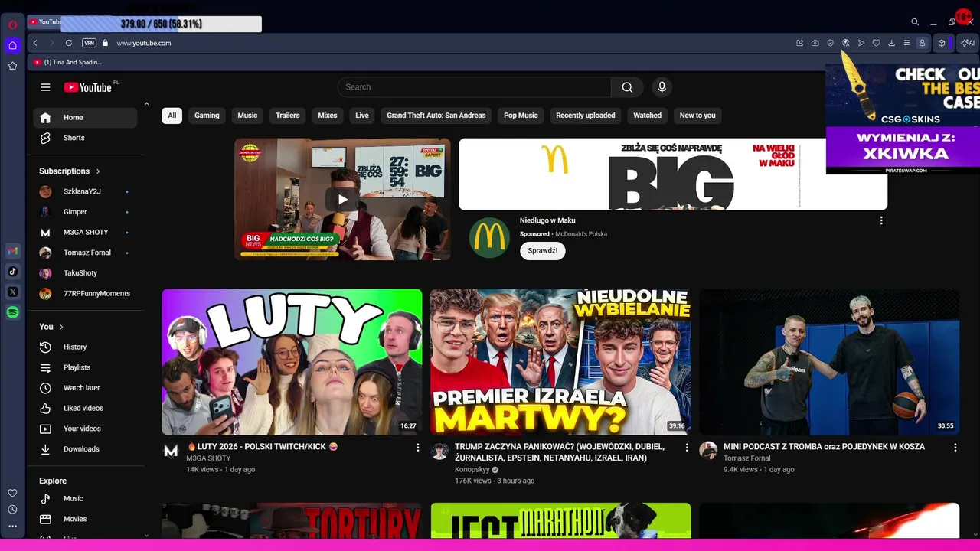
Task: Open the extensions cube icon
Action: pos(942,43)
